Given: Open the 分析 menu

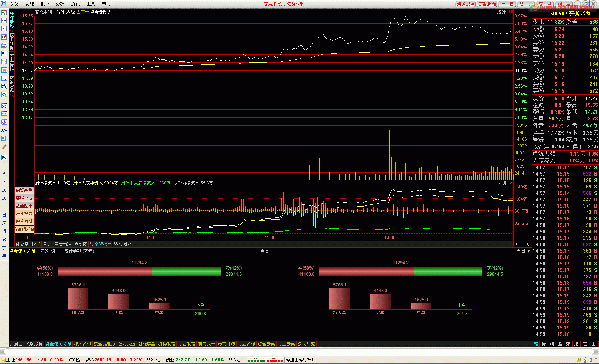Looking at the screenshot, I should (x=60, y=4).
